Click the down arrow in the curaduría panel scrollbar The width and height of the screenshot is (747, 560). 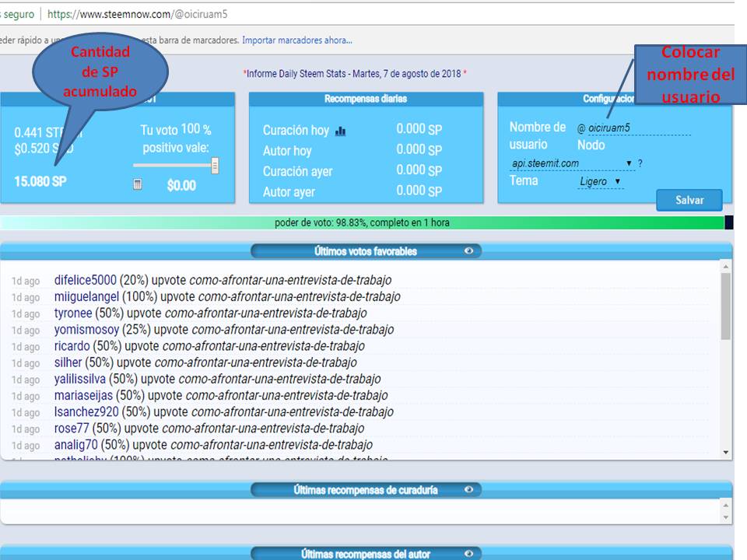pos(725,518)
